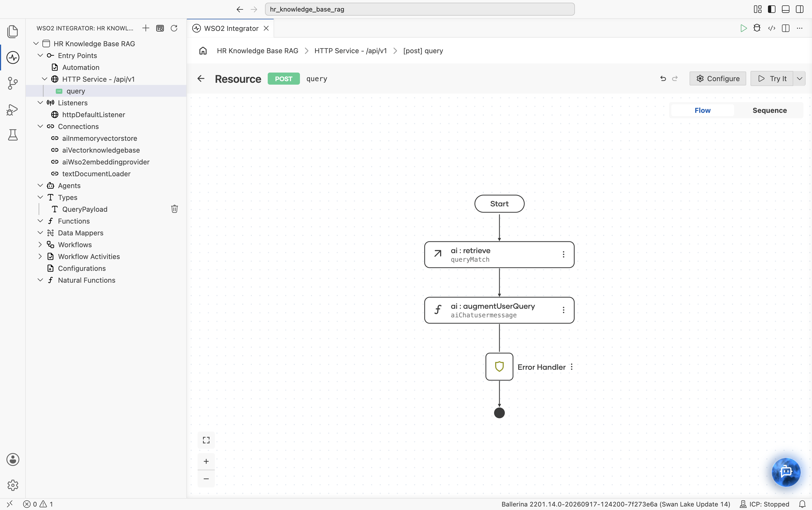Zoom in on the flow diagram
The width and height of the screenshot is (812, 510).
click(x=206, y=461)
